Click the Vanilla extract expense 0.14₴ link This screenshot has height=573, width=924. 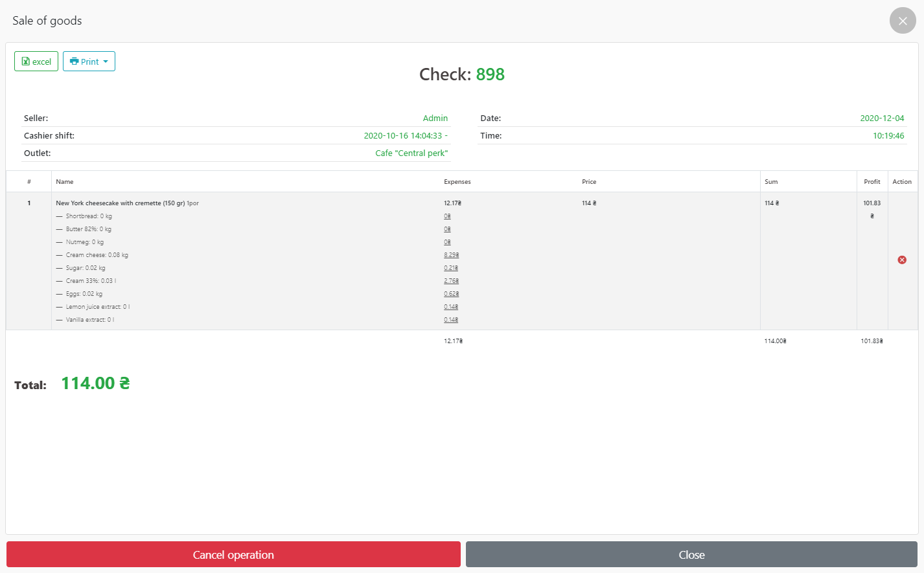(x=451, y=320)
